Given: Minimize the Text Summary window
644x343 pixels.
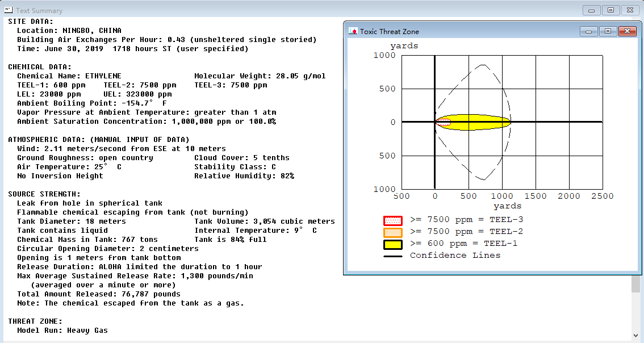Looking at the screenshot, I should pyautogui.click(x=591, y=10).
